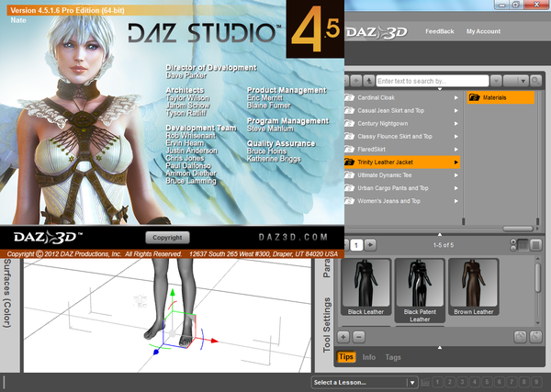Expand Cardinal Cloak folder arrow

455,97
